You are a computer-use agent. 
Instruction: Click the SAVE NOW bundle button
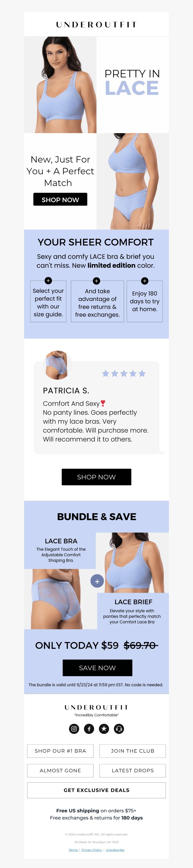point(97,668)
